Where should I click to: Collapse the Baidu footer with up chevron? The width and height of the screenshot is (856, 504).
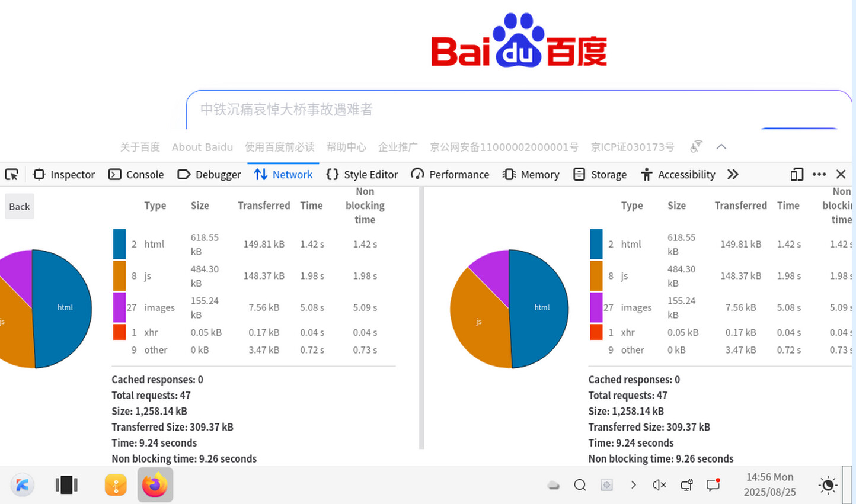tap(721, 146)
